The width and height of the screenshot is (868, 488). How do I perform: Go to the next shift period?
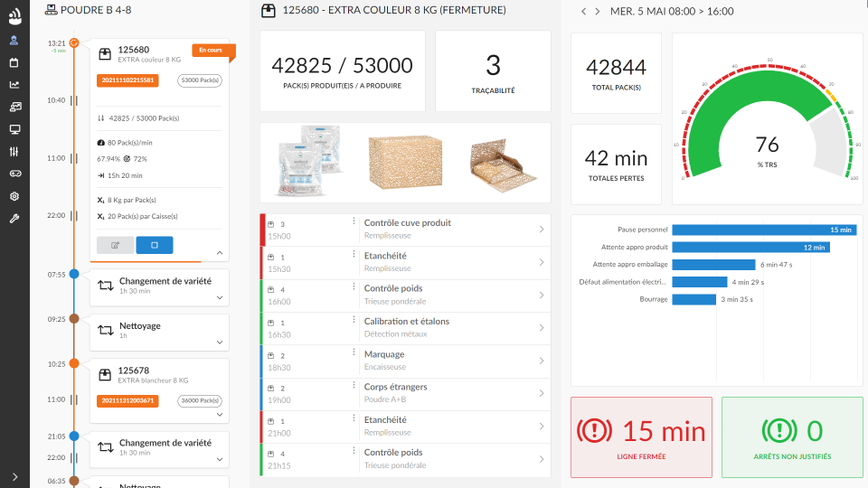[x=598, y=12]
